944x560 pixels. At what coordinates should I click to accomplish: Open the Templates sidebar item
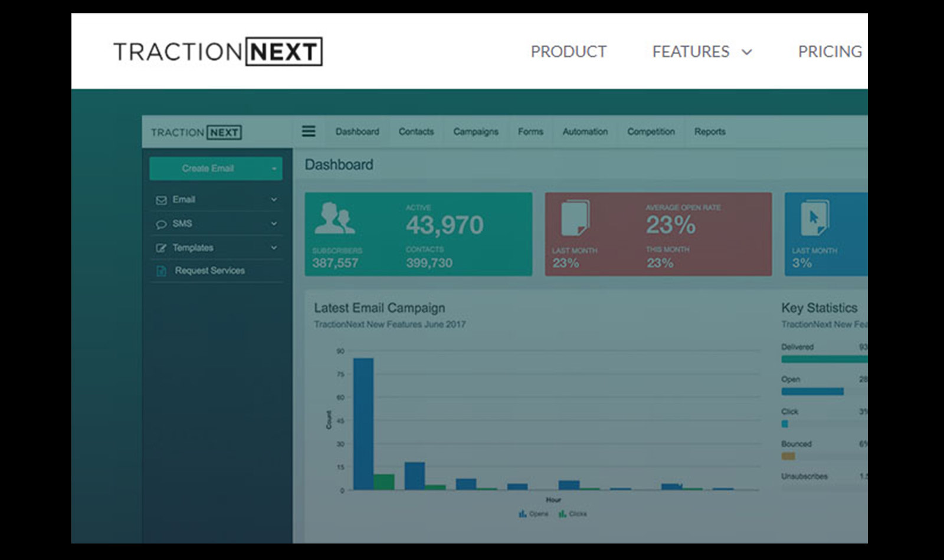tap(216, 248)
